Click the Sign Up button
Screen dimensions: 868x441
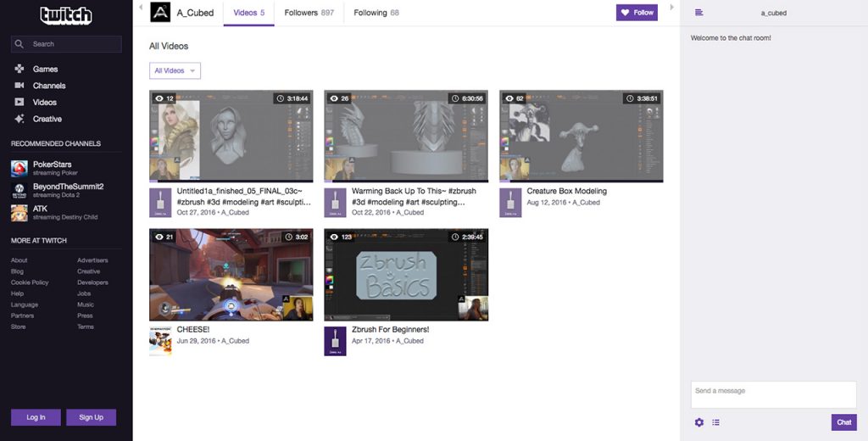pyautogui.click(x=92, y=417)
